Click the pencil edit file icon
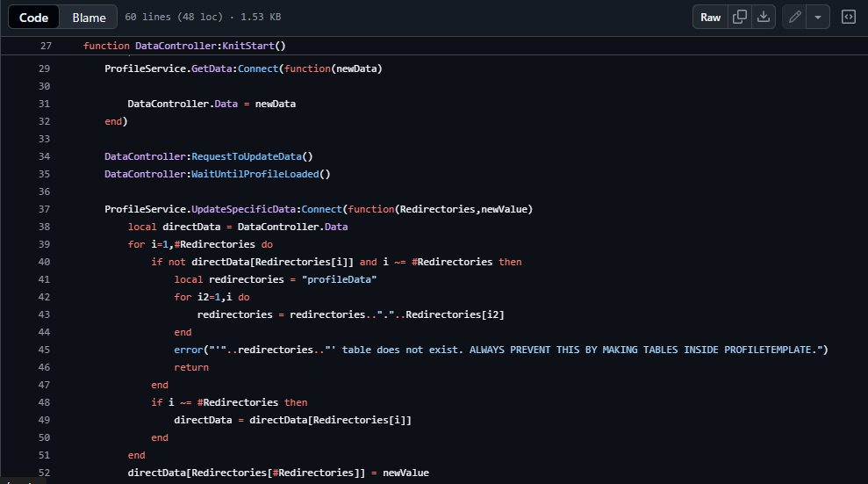Viewport: 868px width, 484px height. tap(794, 18)
